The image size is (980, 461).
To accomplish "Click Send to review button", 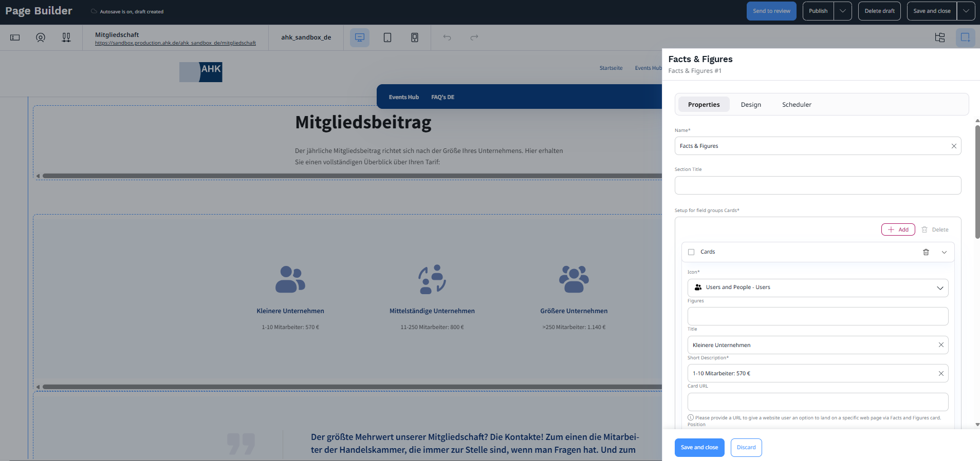I will (771, 11).
